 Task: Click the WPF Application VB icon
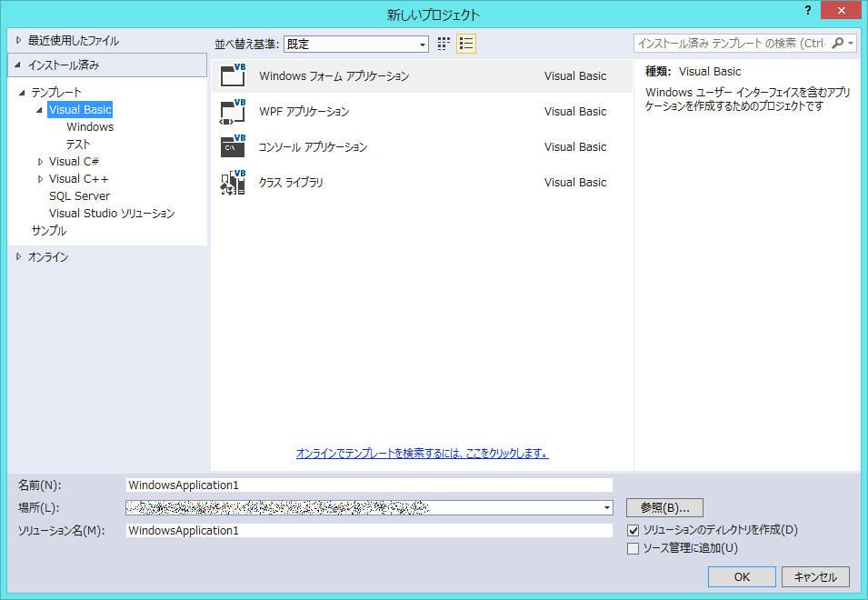233,111
